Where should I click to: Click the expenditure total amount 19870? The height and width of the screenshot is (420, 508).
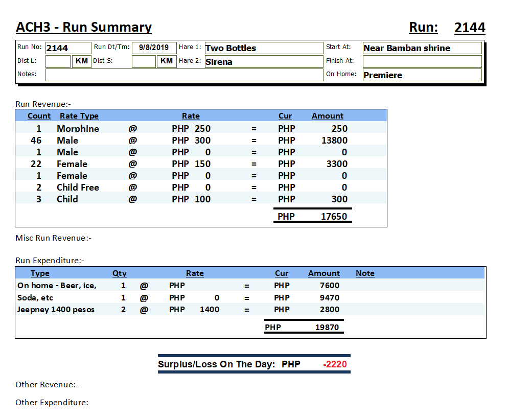click(327, 327)
